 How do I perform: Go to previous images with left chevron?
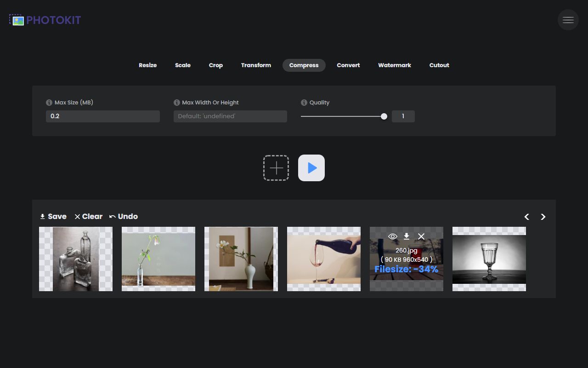527,217
